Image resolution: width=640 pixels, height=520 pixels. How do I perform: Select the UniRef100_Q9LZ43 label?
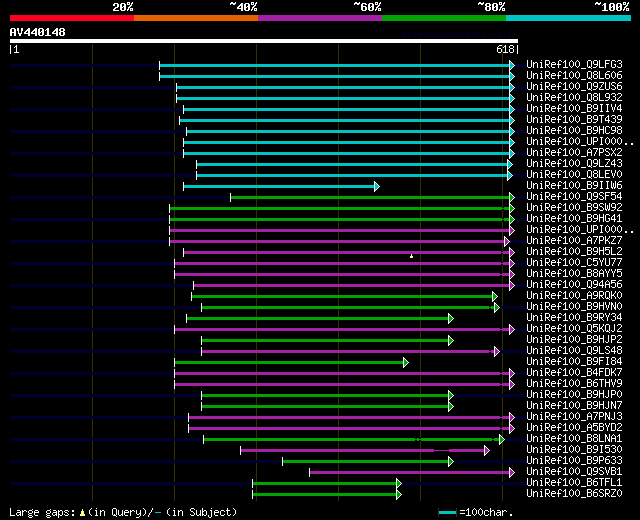point(574,164)
